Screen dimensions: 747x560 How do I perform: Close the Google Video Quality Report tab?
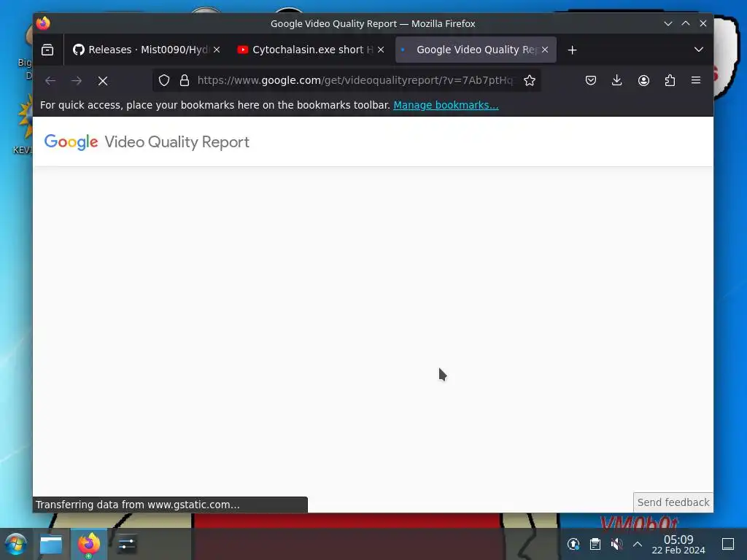pyautogui.click(x=545, y=50)
